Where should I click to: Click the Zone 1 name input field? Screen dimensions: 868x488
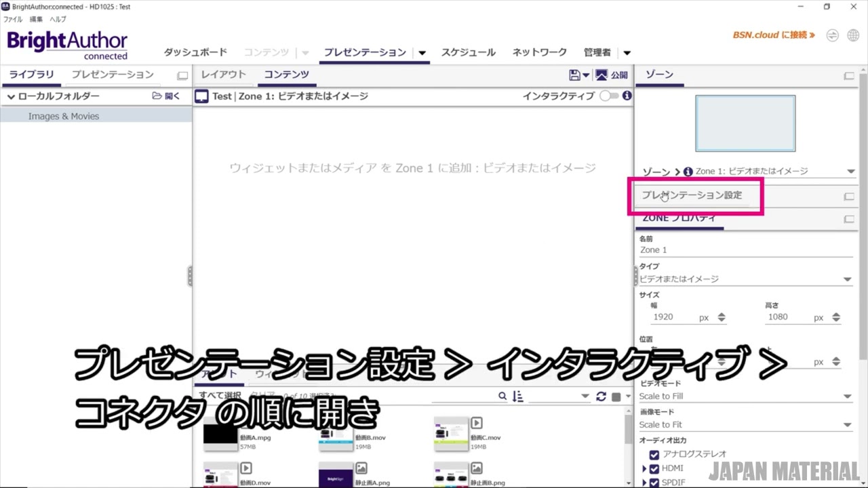click(746, 250)
